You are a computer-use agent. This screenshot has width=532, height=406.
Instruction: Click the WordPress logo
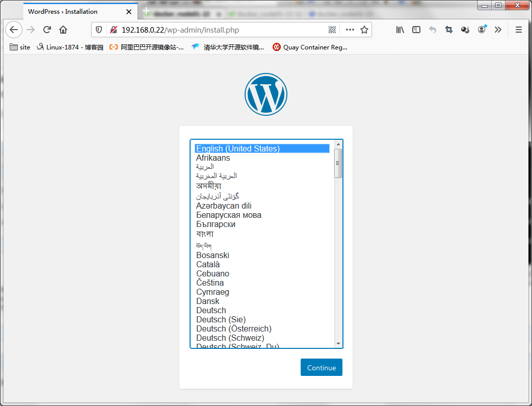(266, 94)
